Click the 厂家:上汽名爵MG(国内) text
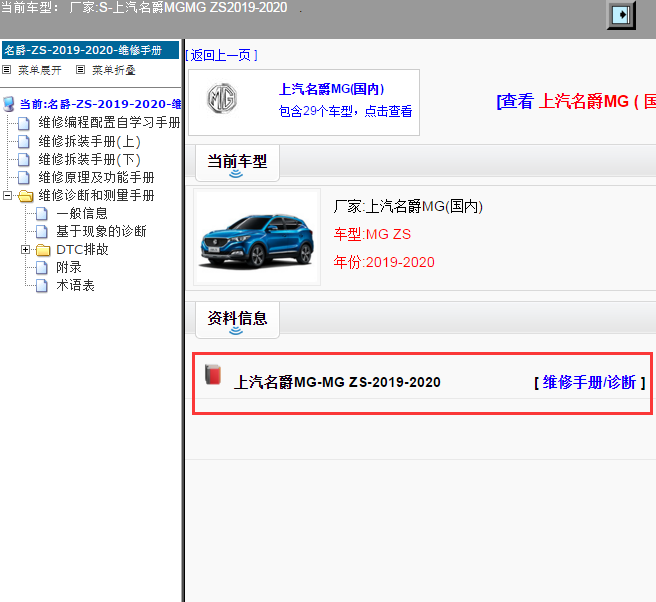The width and height of the screenshot is (656, 602). point(408,206)
